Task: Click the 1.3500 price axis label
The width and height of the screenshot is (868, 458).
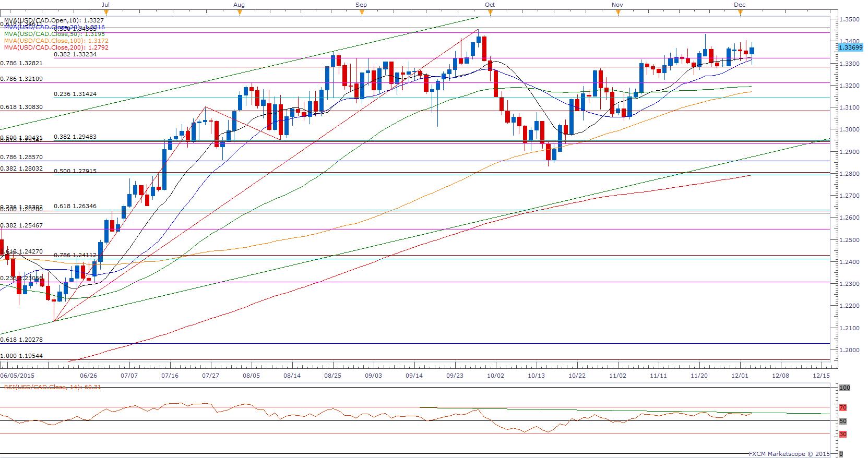Action: 849,19
